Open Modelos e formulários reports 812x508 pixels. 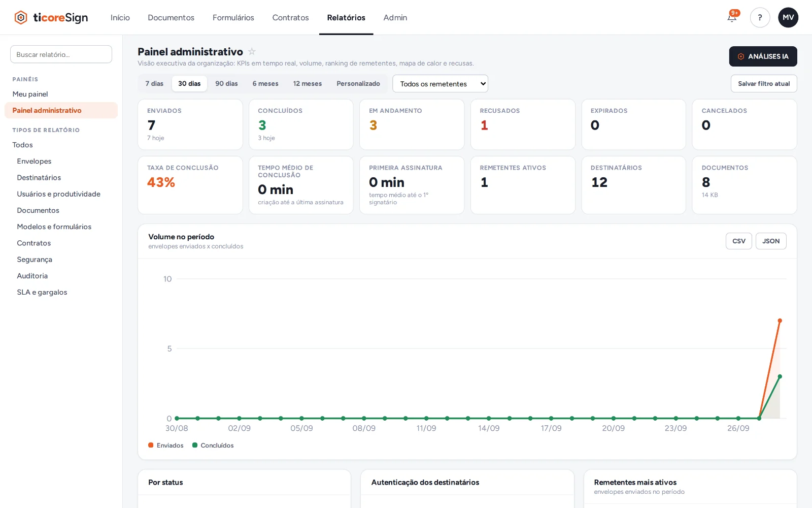coord(61,227)
